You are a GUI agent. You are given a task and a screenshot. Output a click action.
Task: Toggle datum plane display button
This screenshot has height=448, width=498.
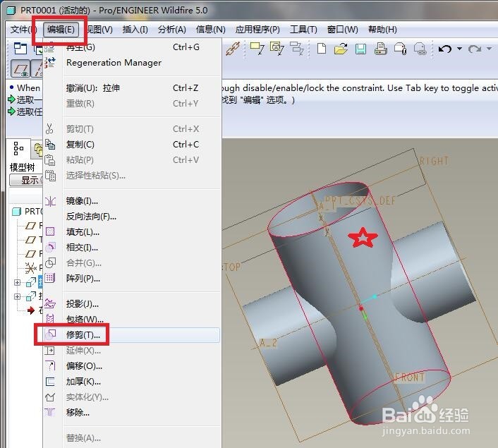(20, 68)
